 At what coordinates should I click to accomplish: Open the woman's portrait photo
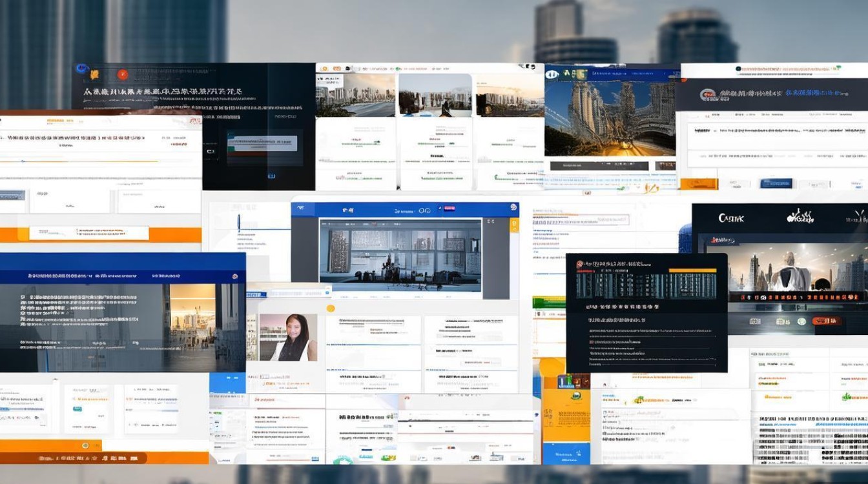[288, 337]
